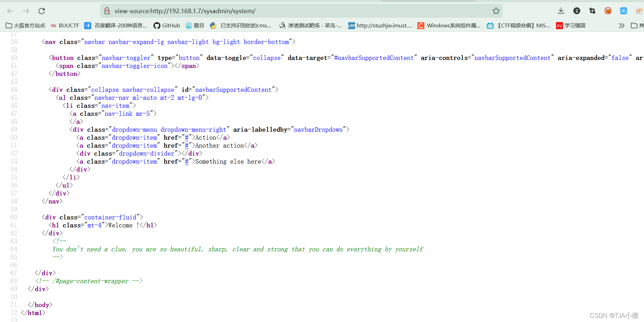This screenshot has width=644, height=322.
Task: Click the '/#page-content-wrapper' comment text
Action: click(x=90, y=281)
